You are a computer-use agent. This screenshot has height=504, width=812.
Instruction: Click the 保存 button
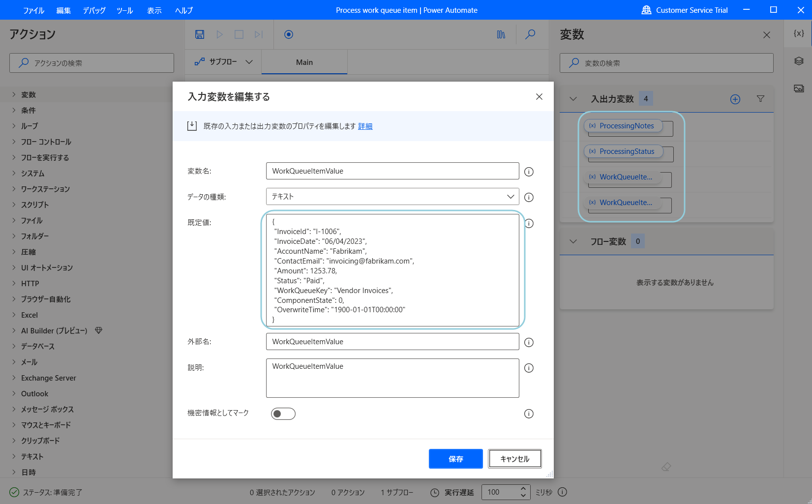tap(455, 459)
